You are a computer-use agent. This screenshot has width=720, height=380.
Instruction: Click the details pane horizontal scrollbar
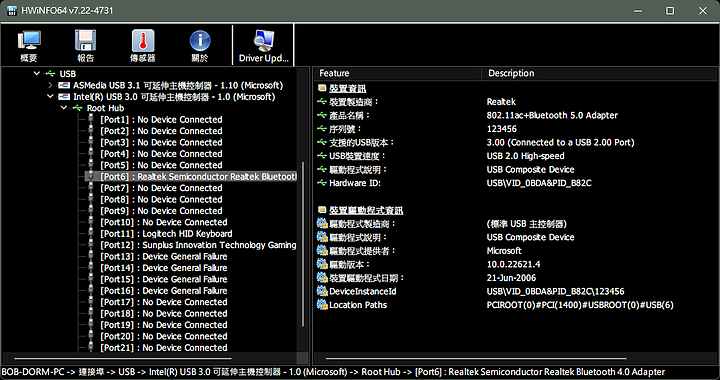point(476,358)
